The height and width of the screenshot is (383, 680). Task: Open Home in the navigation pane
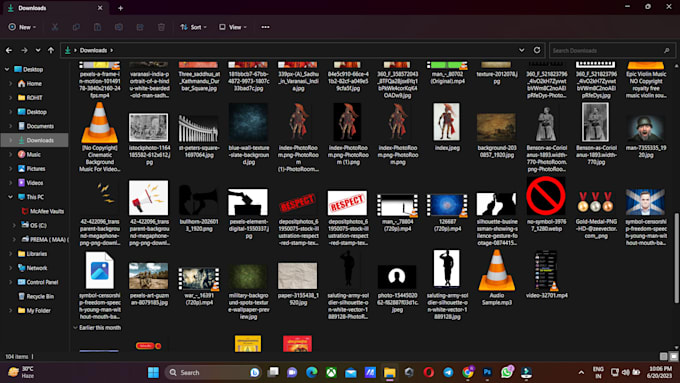pyautogui.click(x=30, y=84)
